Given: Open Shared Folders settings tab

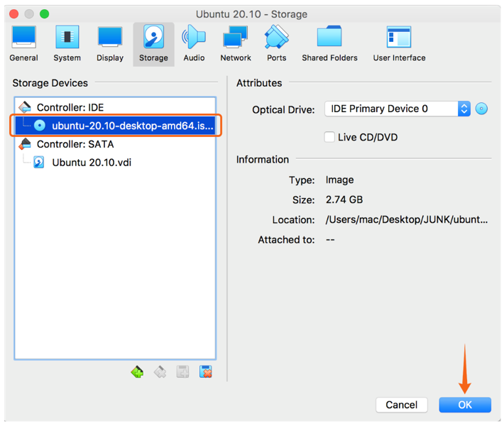Looking at the screenshot, I should 329,44.
